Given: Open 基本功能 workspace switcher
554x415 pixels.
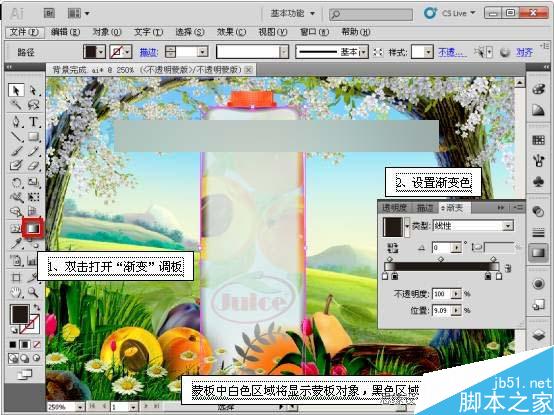Looking at the screenshot, I should click(293, 13).
